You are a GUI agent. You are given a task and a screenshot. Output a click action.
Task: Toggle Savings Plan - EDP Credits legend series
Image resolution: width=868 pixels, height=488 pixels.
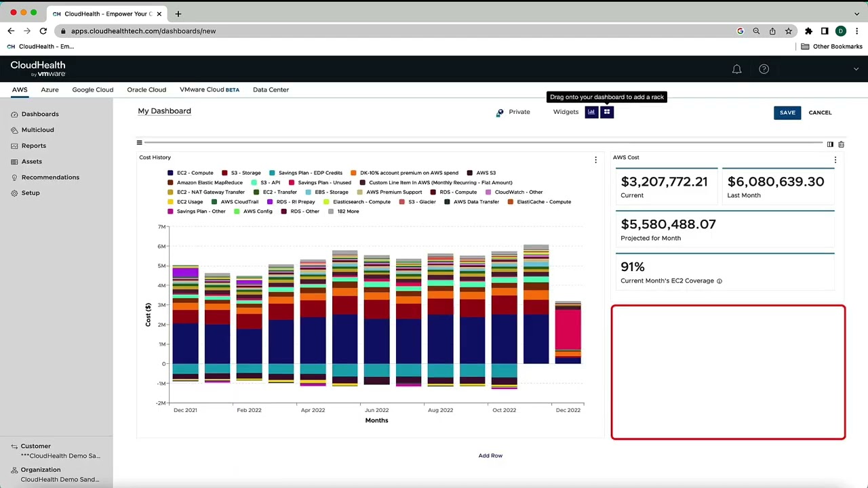tap(306, 173)
